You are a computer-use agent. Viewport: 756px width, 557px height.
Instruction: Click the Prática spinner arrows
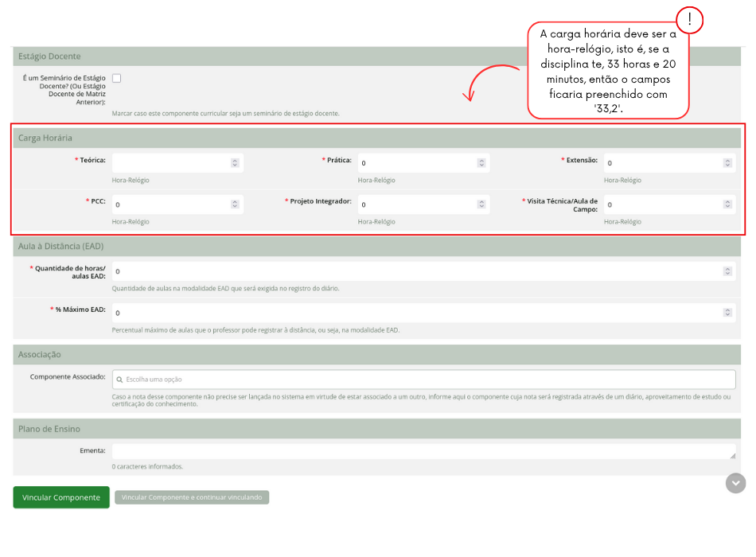[481, 163]
